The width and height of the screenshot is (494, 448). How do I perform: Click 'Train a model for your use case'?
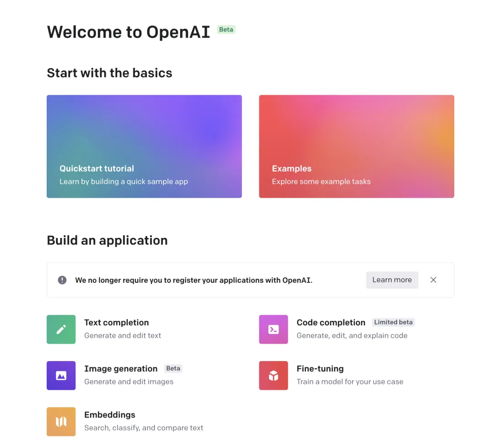point(350,382)
